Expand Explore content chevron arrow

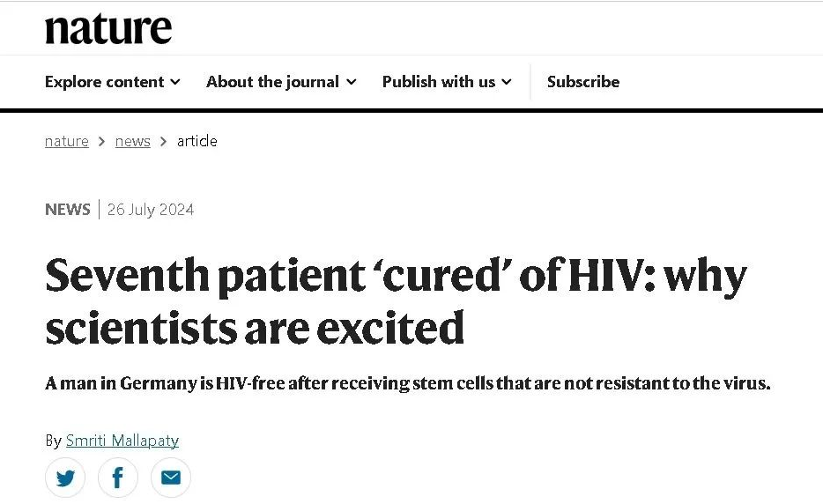(x=175, y=82)
